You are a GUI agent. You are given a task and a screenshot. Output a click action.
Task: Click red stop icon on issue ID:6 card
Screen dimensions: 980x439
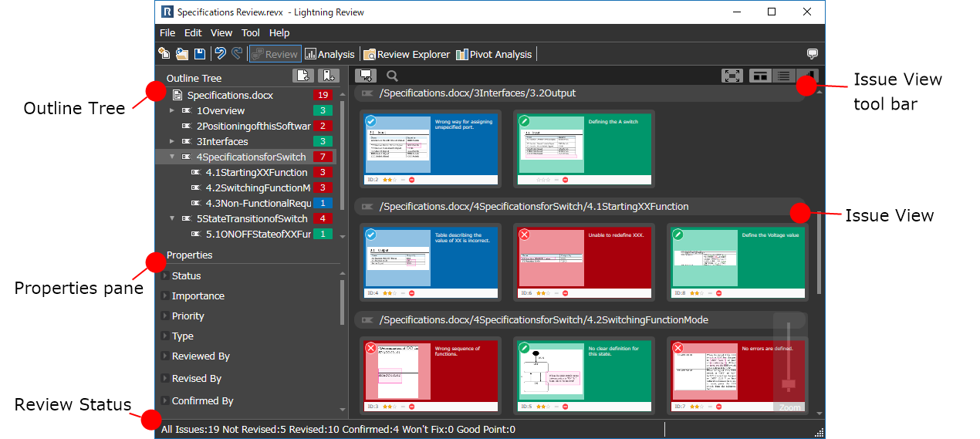(x=566, y=293)
